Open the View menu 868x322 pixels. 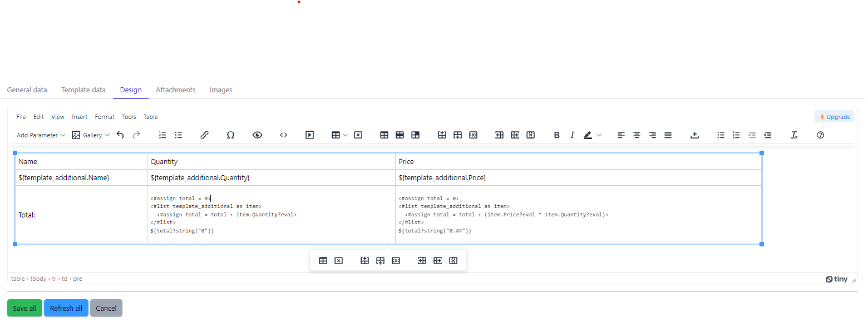(x=58, y=117)
